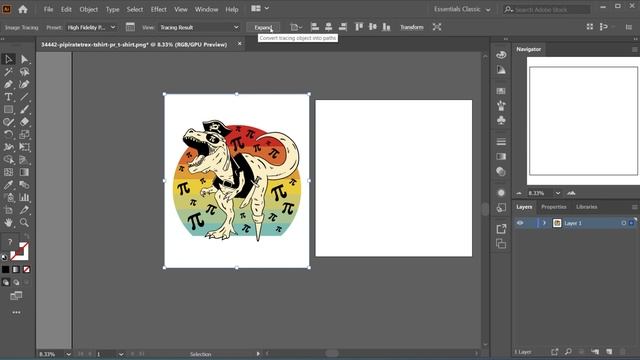
Task: Select the Shaper tool
Action: coord(8,122)
